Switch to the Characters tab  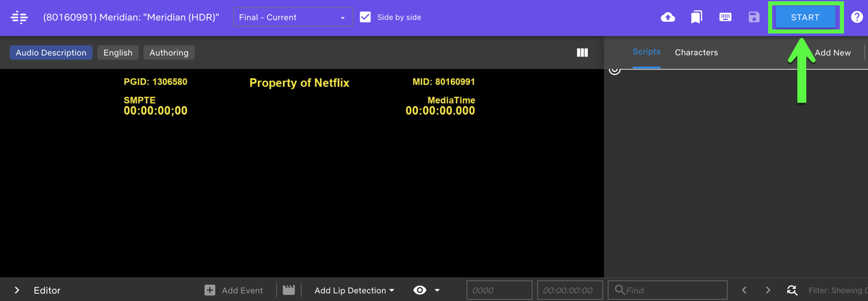pos(696,53)
